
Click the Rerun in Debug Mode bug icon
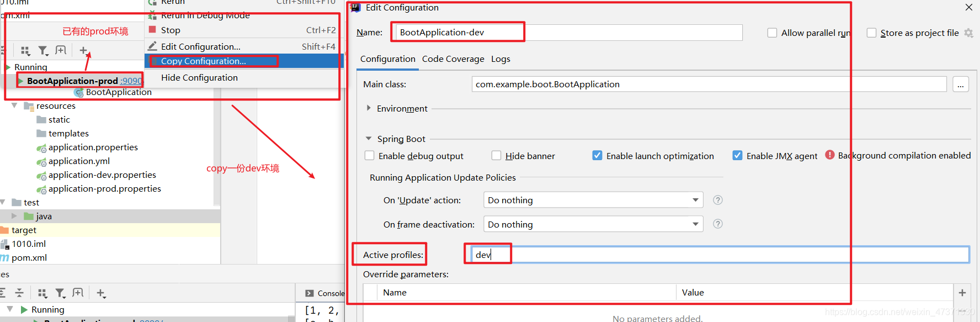[152, 15]
